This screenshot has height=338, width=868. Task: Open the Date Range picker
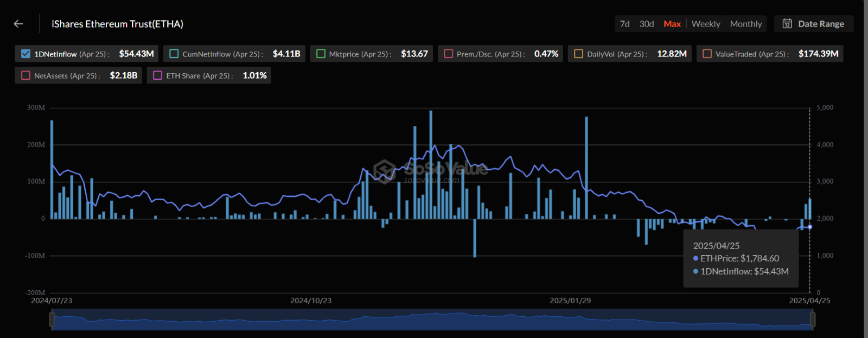pos(814,24)
